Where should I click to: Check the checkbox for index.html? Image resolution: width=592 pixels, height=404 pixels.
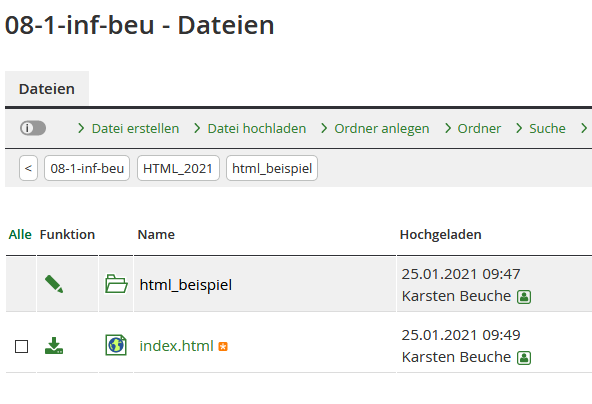coord(22,346)
